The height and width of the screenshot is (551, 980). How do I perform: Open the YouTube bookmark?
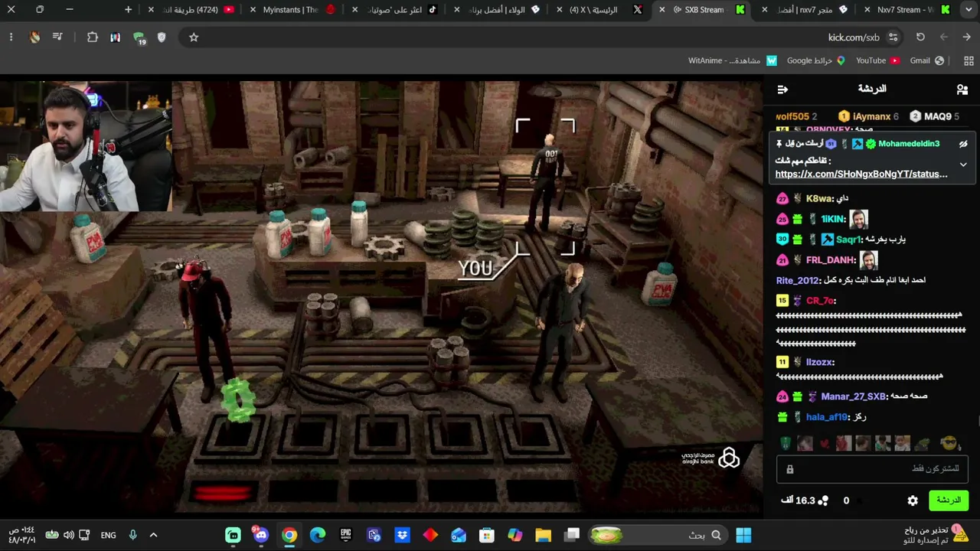tap(877, 60)
